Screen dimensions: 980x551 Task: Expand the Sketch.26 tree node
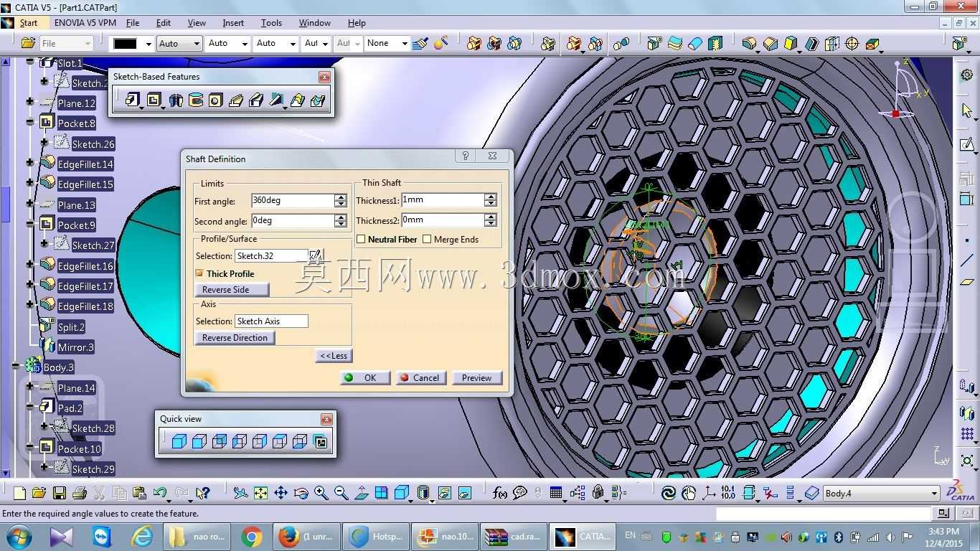coord(44,143)
